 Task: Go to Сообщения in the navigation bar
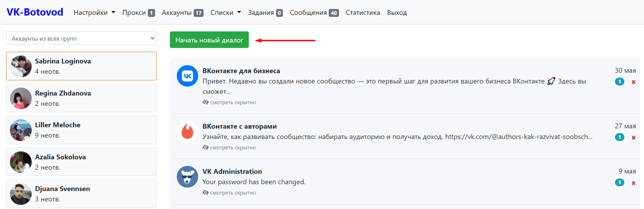[x=314, y=12]
